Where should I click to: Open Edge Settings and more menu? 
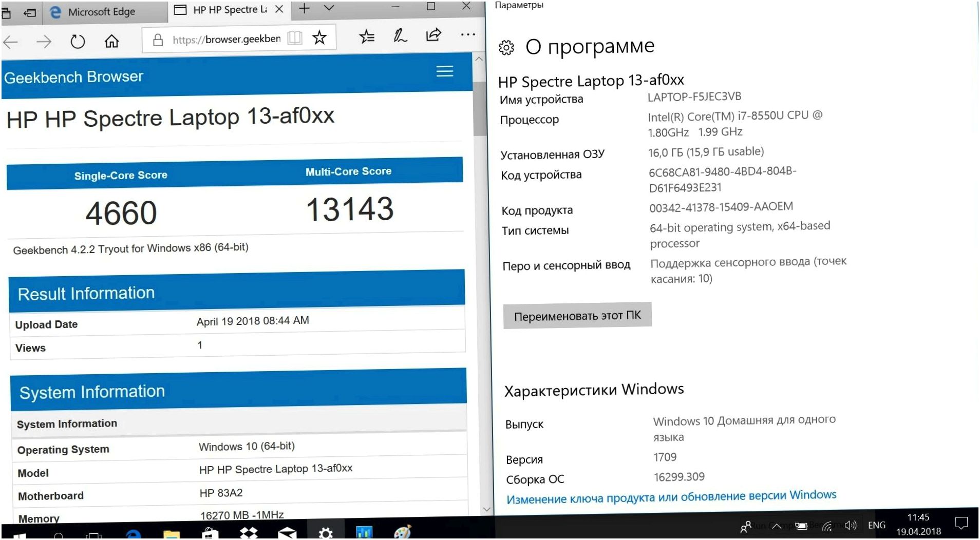click(468, 34)
